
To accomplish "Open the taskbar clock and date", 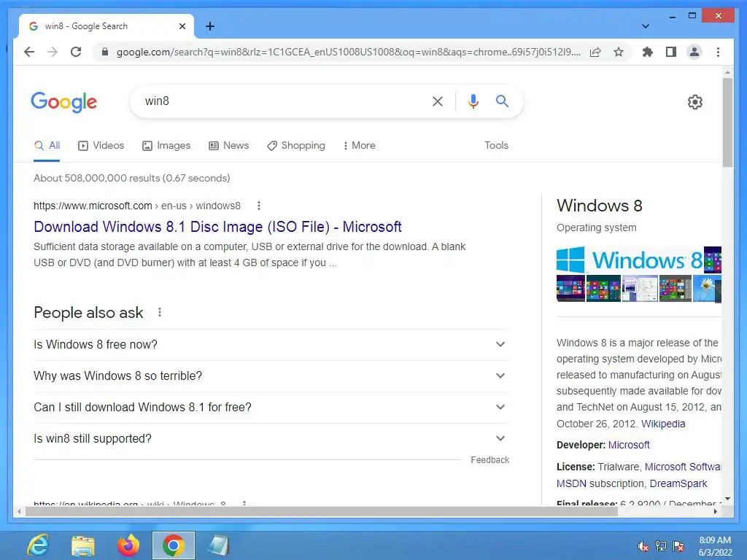I will (715, 546).
